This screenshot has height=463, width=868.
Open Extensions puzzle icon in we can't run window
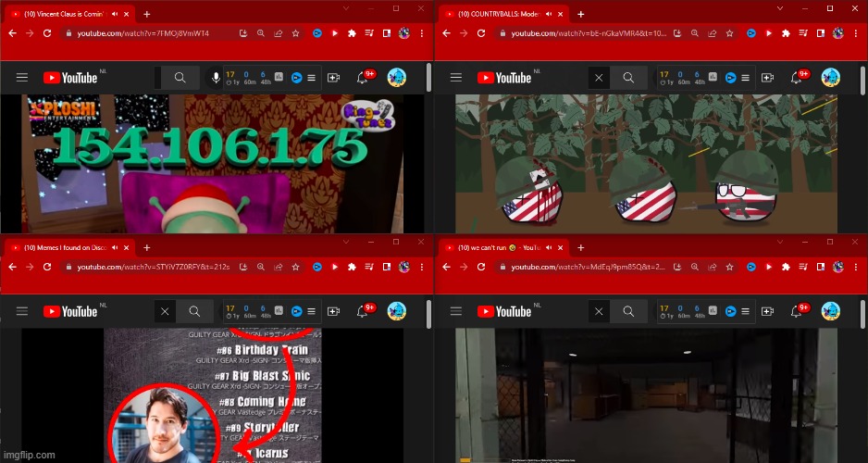786,267
